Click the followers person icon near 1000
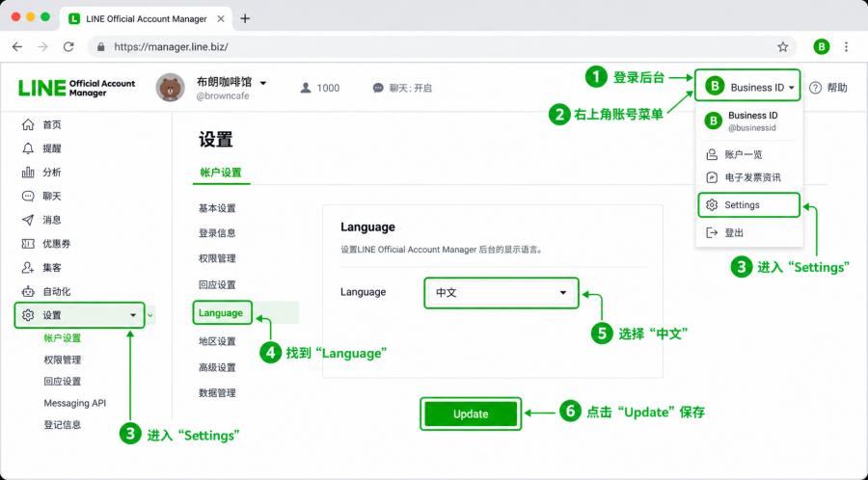The width and height of the screenshot is (868, 480). (306, 88)
